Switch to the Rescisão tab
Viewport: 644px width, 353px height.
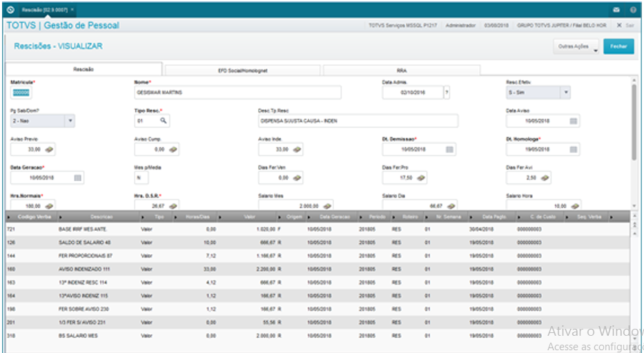84,70
